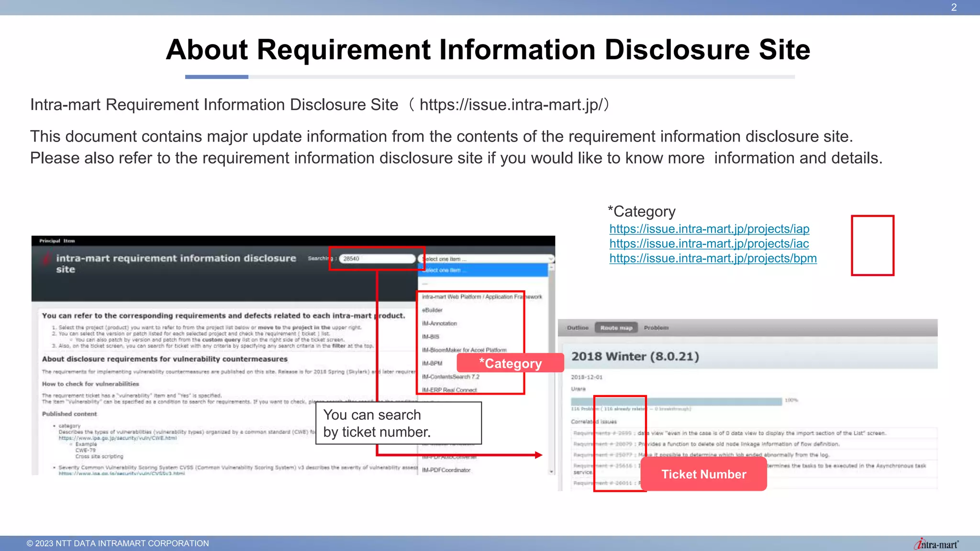The image size is (980, 551).
Task: Open the 2018 Winter (8.0.21) version heading
Action: [635, 357]
